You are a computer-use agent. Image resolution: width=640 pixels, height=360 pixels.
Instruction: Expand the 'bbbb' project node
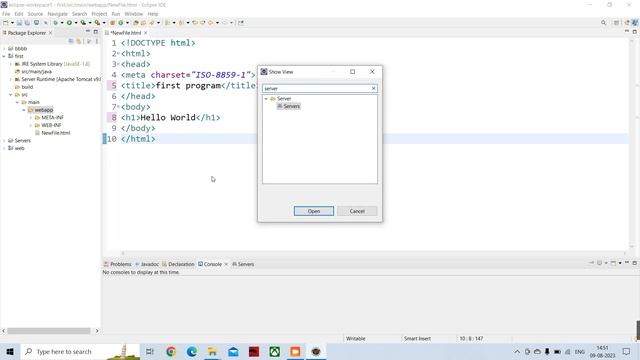pos(4,49)
